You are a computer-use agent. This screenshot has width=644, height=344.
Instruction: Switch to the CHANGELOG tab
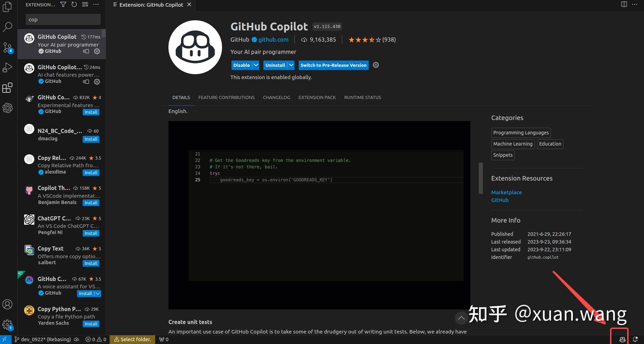276,97
